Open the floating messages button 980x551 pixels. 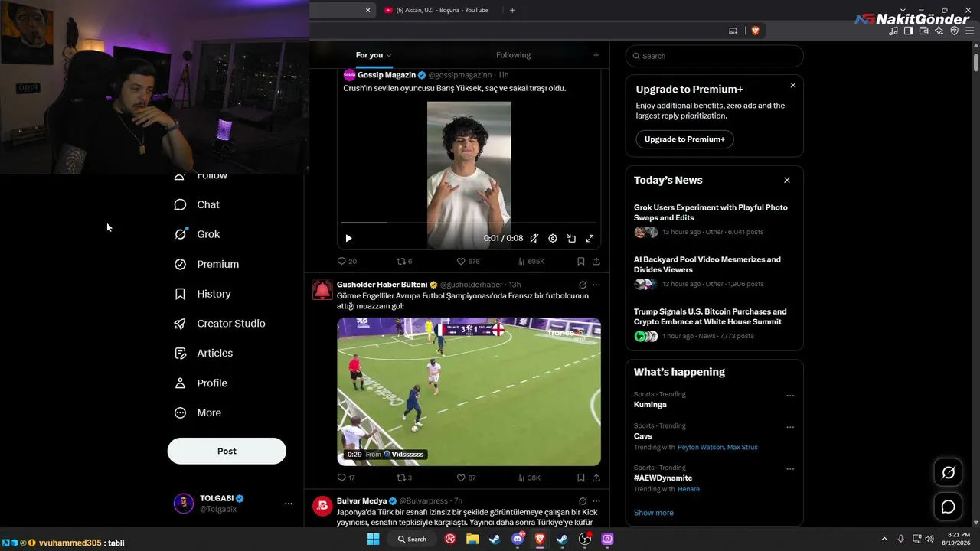coord(948,507)
